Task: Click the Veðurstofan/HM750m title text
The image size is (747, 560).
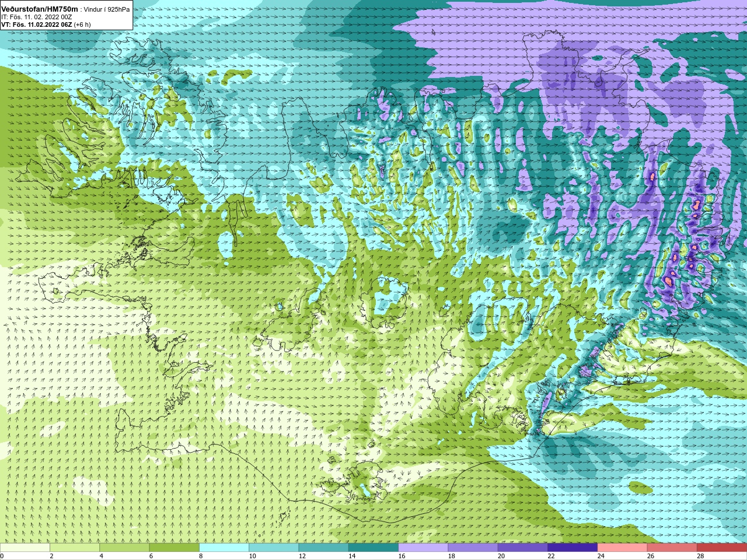Action: click(40, 9)
